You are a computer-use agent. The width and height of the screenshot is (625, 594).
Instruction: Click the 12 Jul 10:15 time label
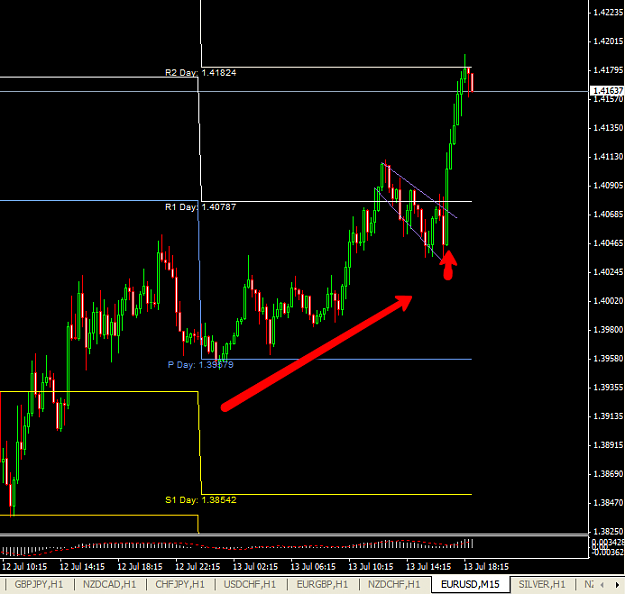pos(24,566)
